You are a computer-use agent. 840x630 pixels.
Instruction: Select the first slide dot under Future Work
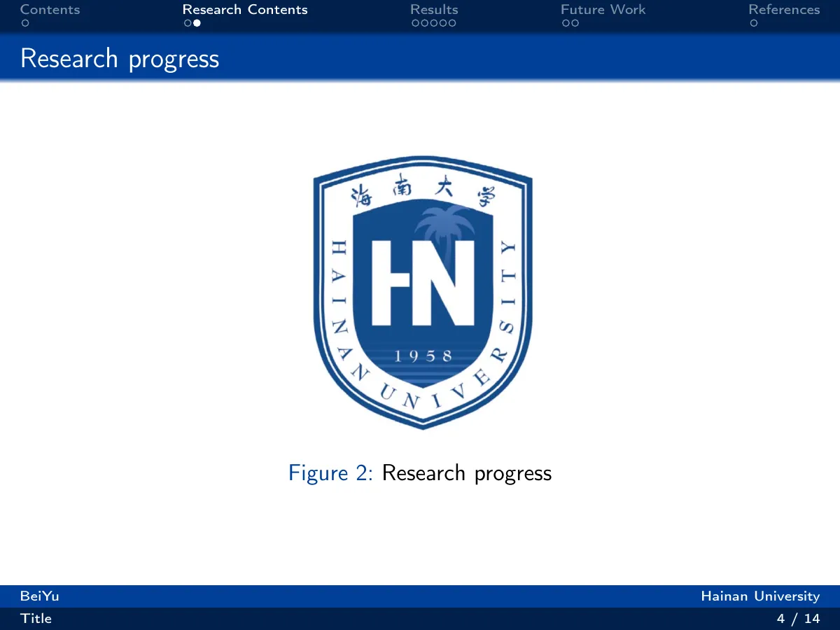click(x=566, y=23)
